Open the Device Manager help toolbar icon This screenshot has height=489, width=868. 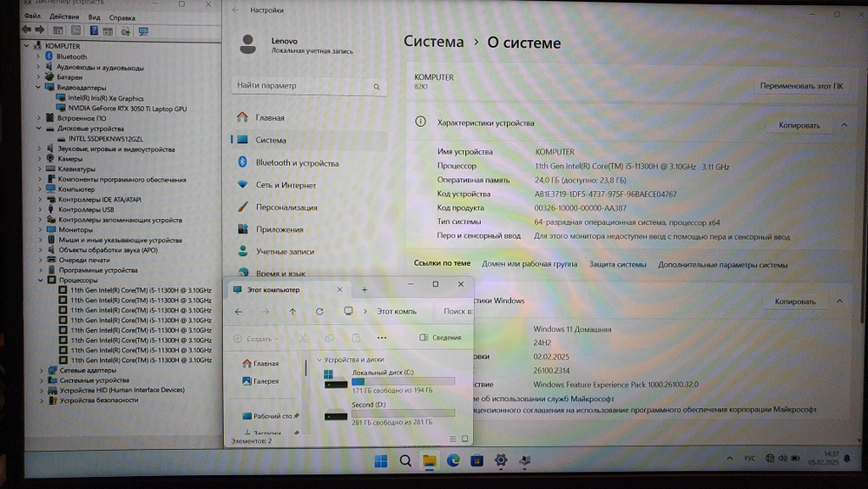tap(94, 31)
